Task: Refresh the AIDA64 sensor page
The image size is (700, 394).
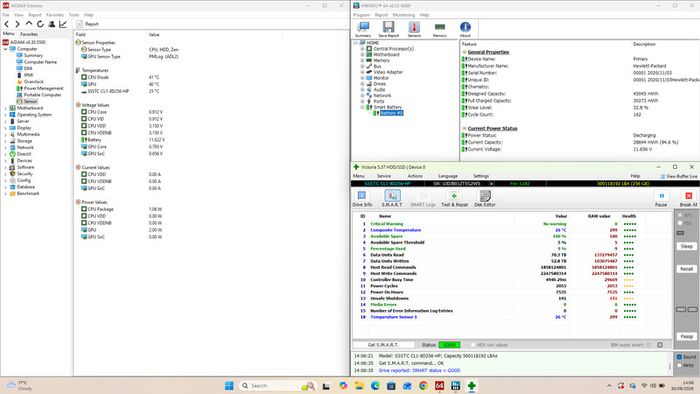Action: [x=40, y=24]
